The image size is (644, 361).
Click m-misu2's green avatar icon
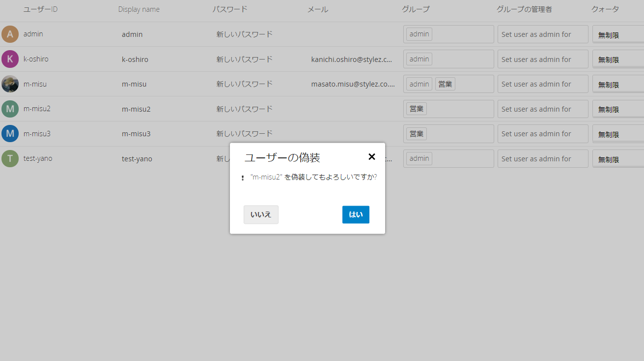coord(9,108)
